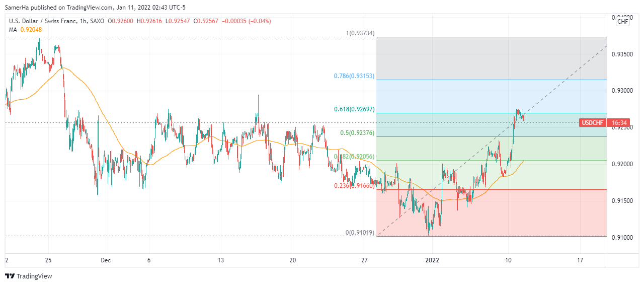Select the 0.618(0.92697) Fibonacci level label
The height and width of the screenshot is (285, 644).
[x=354, y=109]
